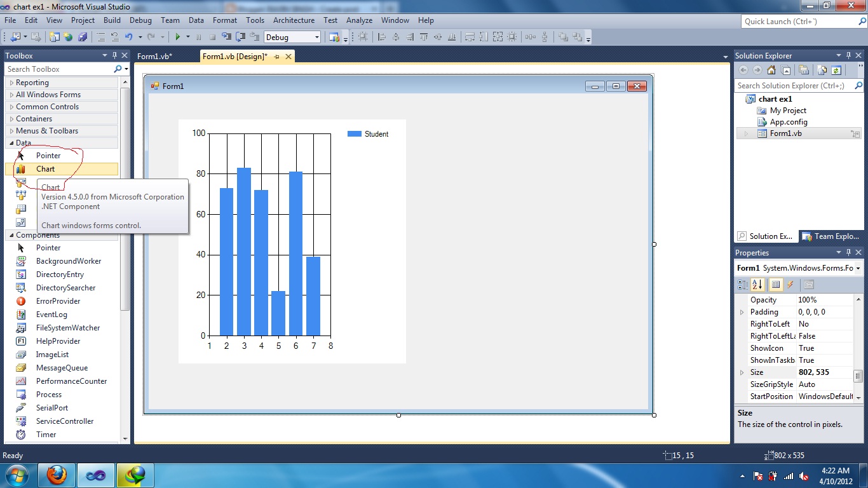Switch to the Team Explorer tab
Image resolution: width=868 pixels, height=488 pixels.
click(831, 236)
